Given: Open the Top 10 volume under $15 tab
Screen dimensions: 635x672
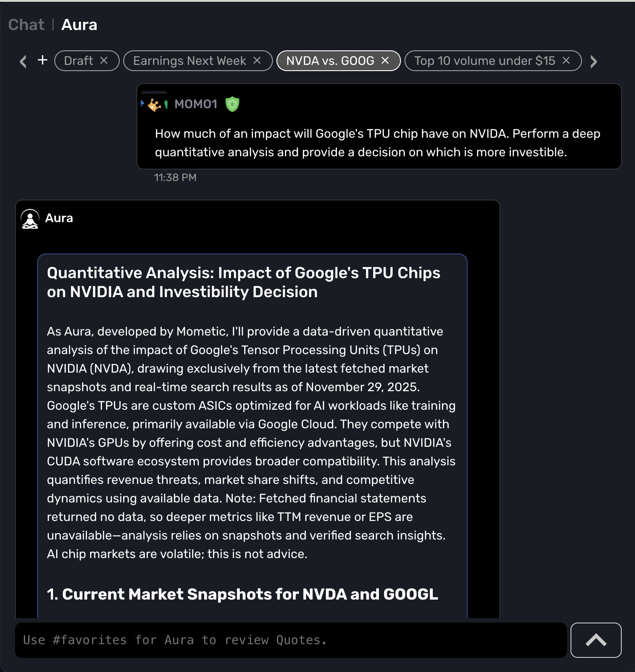Looking at the screenshot, I should coord(484,60).
